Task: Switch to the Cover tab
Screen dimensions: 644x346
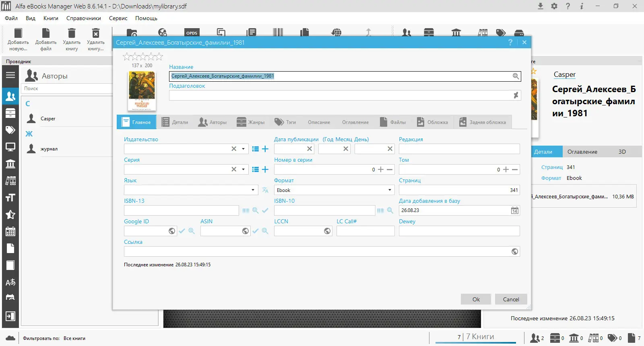Action: (432, 122)
